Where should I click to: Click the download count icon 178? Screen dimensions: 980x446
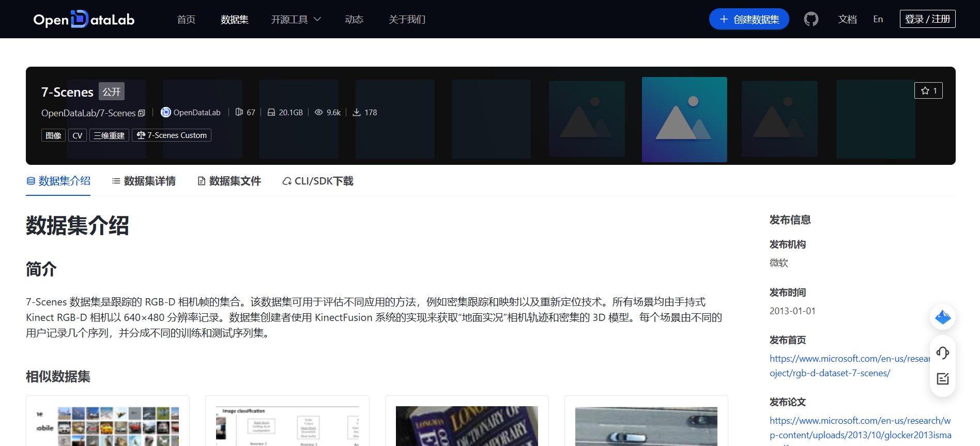(357, 112)
